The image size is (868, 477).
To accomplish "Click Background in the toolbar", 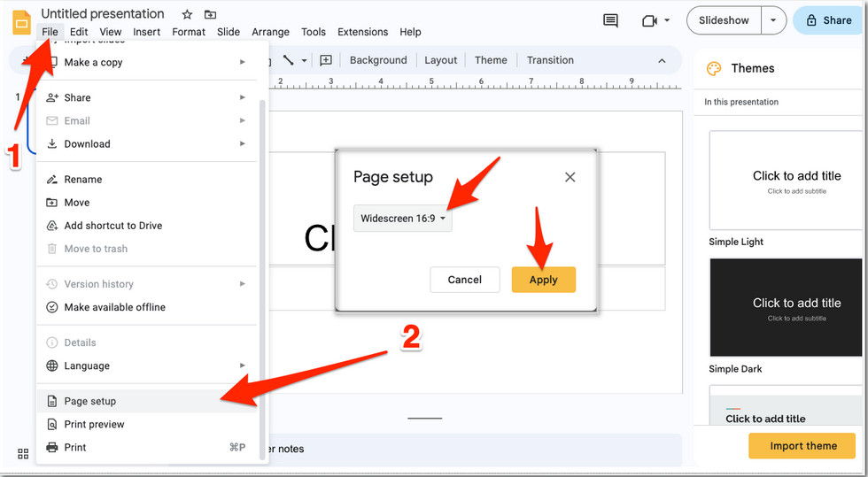I will (378, 60).
